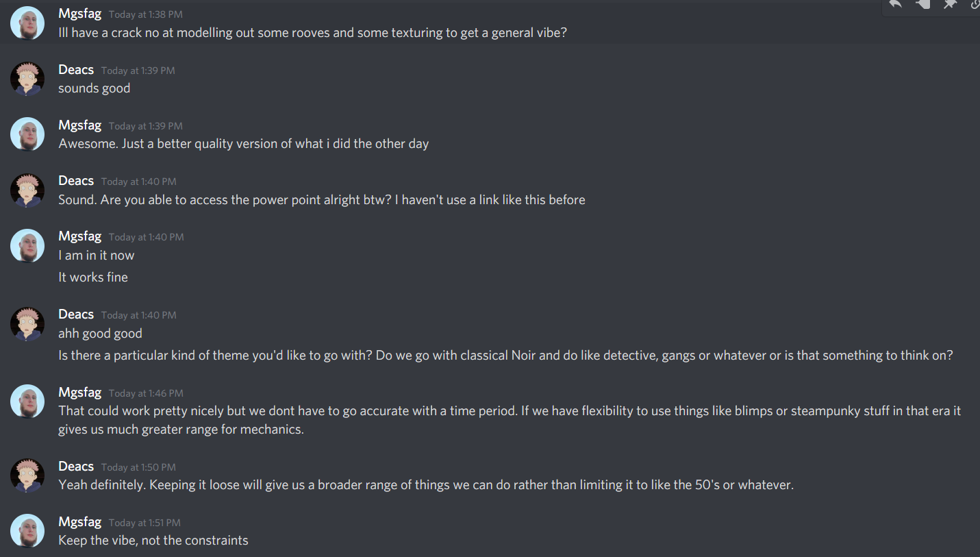Viewport: 980px width, 557px height.
Task: Click the "Keep the vibe, not the constraints" message
Action: pyautogui.click(x=153, y=541)
